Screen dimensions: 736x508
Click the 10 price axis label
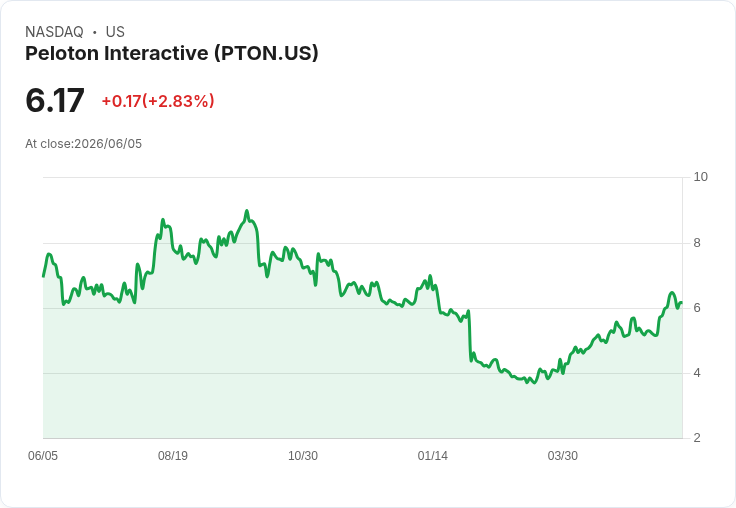[700, 177]
